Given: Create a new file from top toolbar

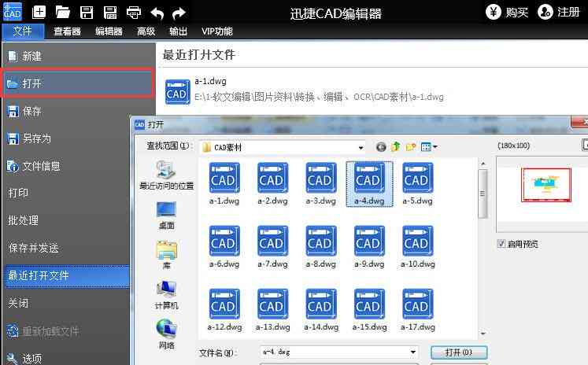Looking at the screenshot, I should coord(39,13).
